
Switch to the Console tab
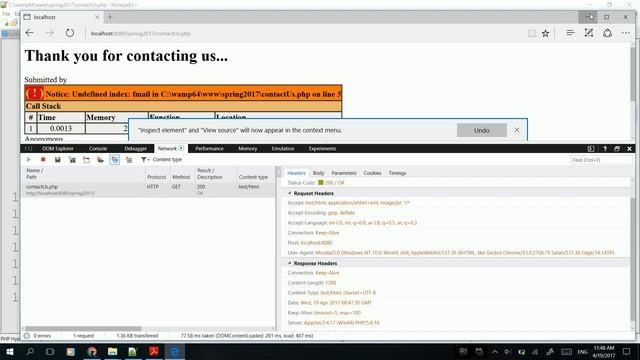[98, 149]
